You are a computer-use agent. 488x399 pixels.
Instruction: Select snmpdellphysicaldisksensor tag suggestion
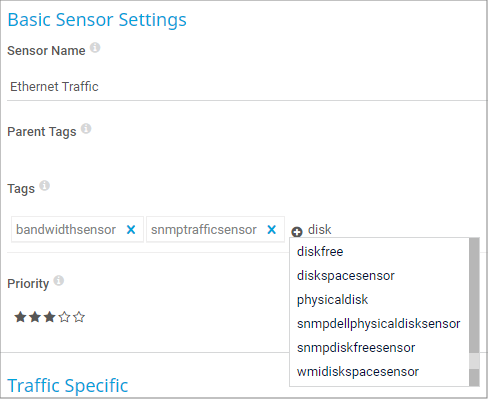tap(379, 323)
